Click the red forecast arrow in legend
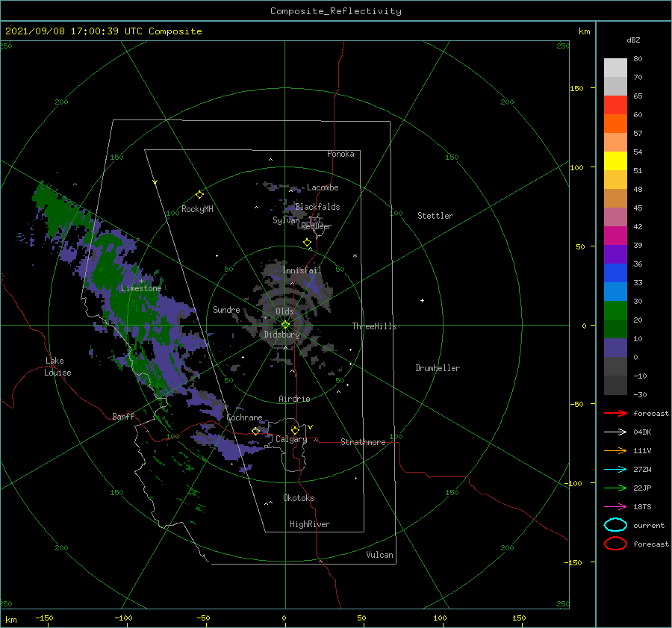 (615, 413)
